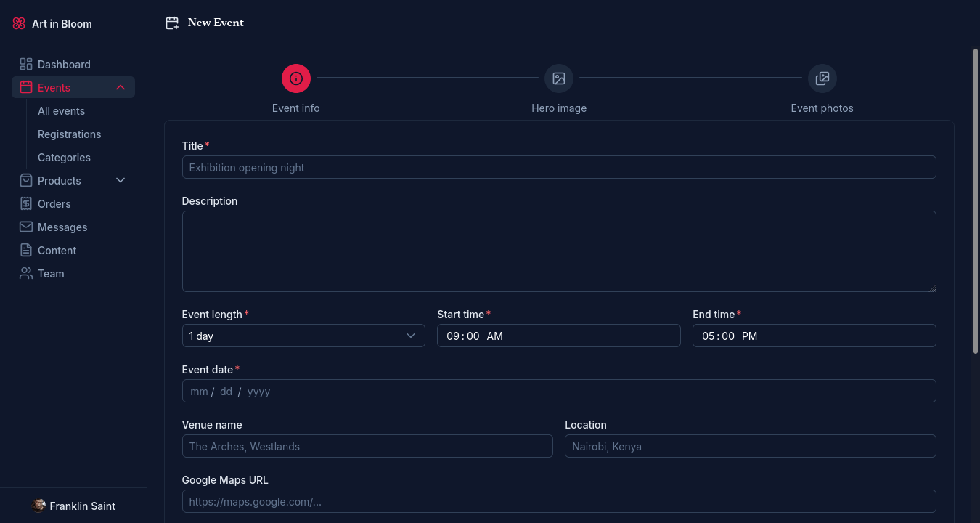Focus the Description text area
The height and width of the screenshot is (523, 980).
[x=559, y=251]
